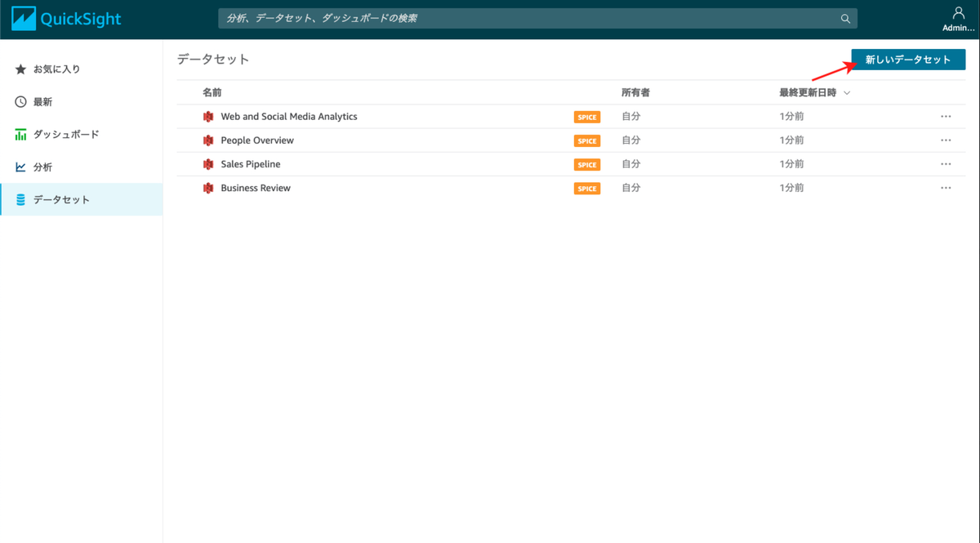Click SPICE badge on Web and Social Media Analytics

point(587,118)
